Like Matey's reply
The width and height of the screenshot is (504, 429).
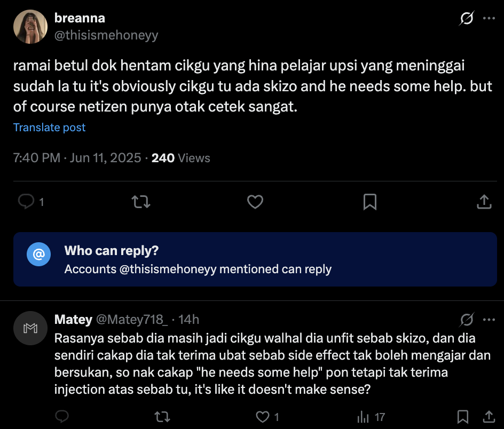[x=262, y=416]
